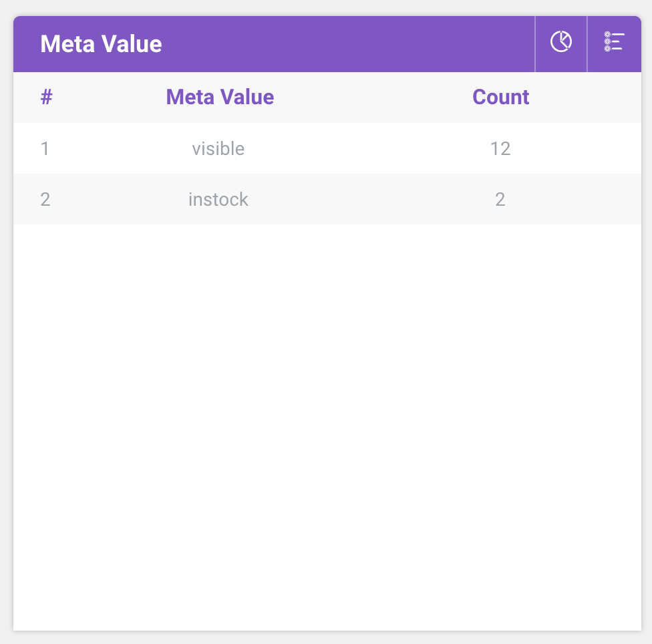Switch to the pie chart view
The height and width of the screenshot is (644, 652).
point(560,42)
